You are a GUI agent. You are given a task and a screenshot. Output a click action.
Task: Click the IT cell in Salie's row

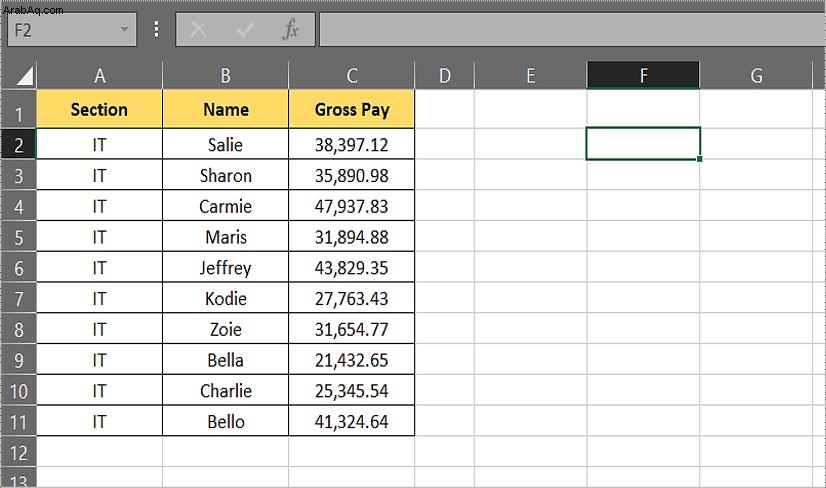tap(100, 144)
